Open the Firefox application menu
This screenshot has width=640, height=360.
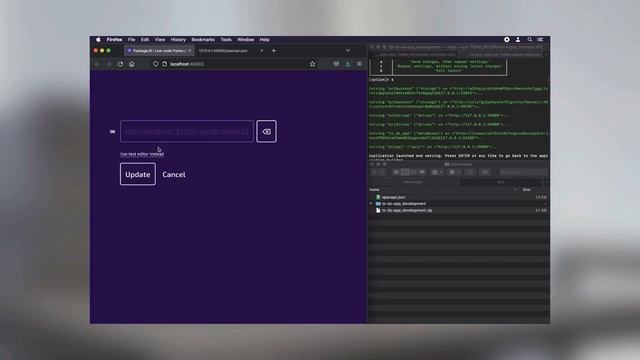pos(114,40)
